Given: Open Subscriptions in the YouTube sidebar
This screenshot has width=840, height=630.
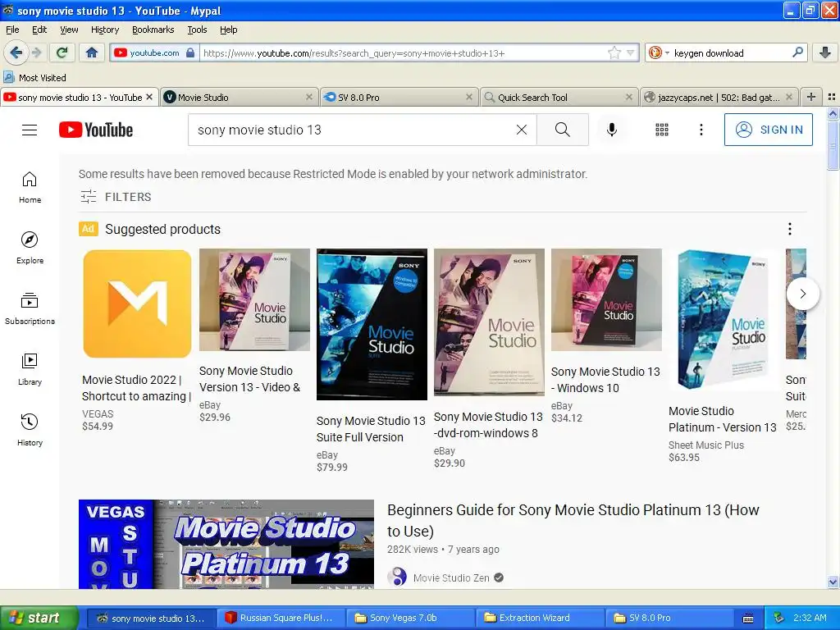Looking at the screenshot, I should [x=30, y=309].
